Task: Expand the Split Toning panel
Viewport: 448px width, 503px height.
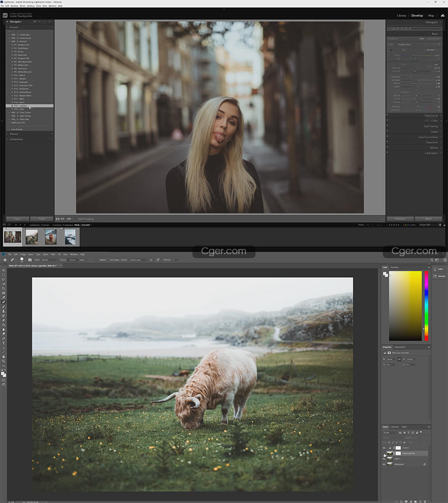Action: (431, 126)
